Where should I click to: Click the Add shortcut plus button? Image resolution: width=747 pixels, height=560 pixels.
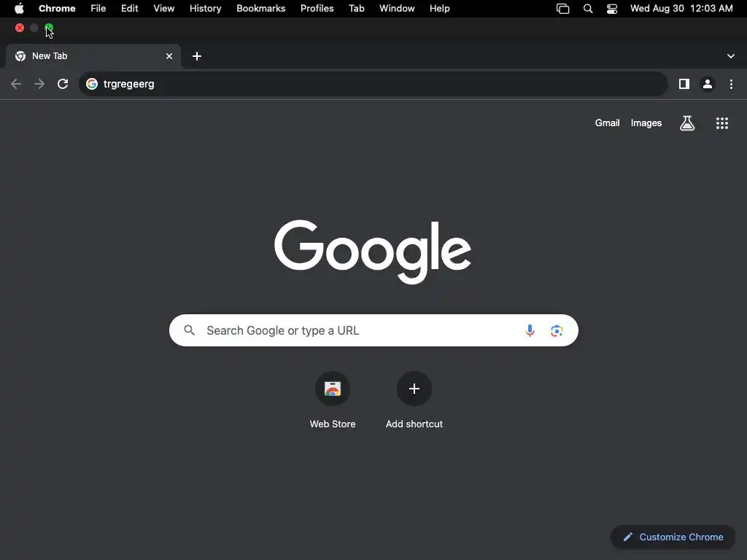point(414,389)
